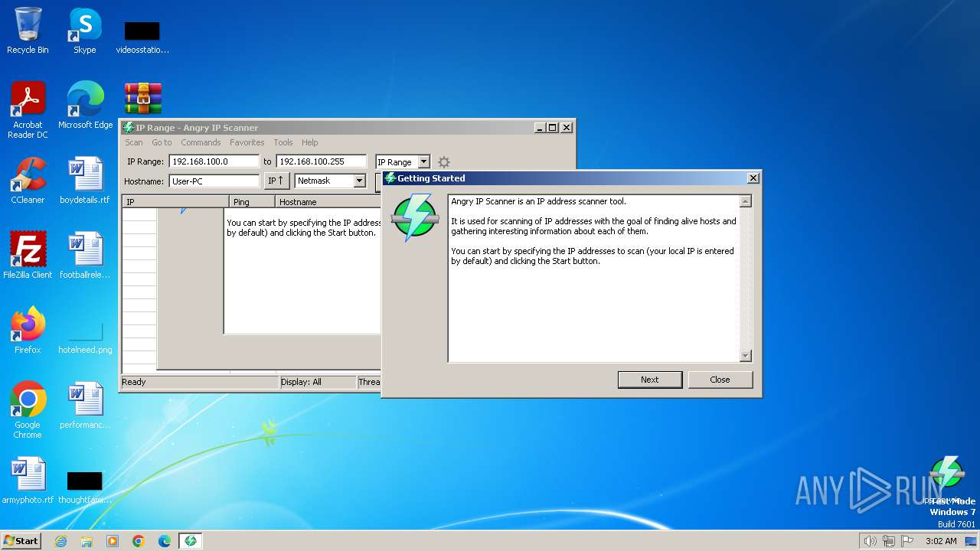Open the Skype desktop shortcut
The height and width of the screenshot is (551, 980).
pyautogui.click(x=85, y=31)
